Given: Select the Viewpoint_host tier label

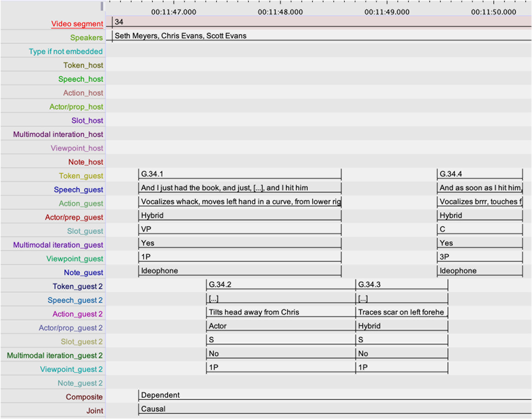Looking at the screenshot, I should point(77,148).
